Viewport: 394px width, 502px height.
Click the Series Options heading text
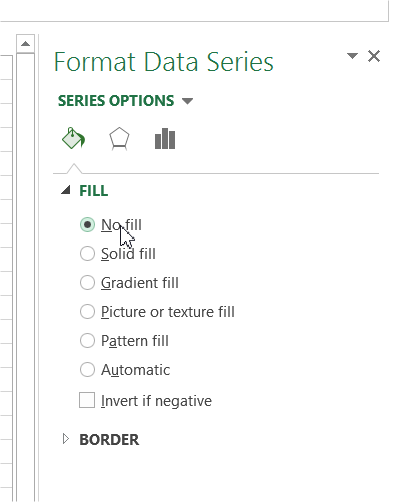[x=116, y=101]
